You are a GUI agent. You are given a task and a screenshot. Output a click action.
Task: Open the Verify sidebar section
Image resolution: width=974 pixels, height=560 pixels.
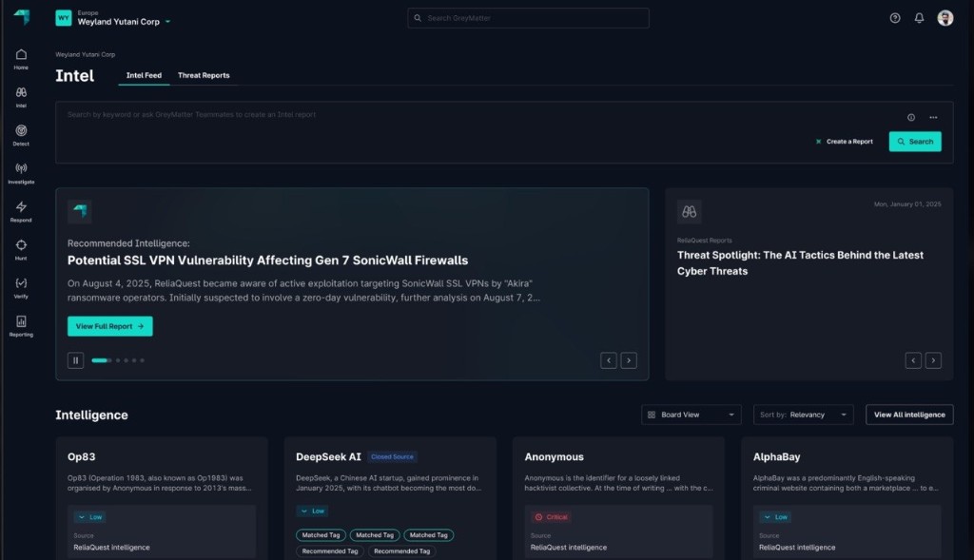pos(21,287)
